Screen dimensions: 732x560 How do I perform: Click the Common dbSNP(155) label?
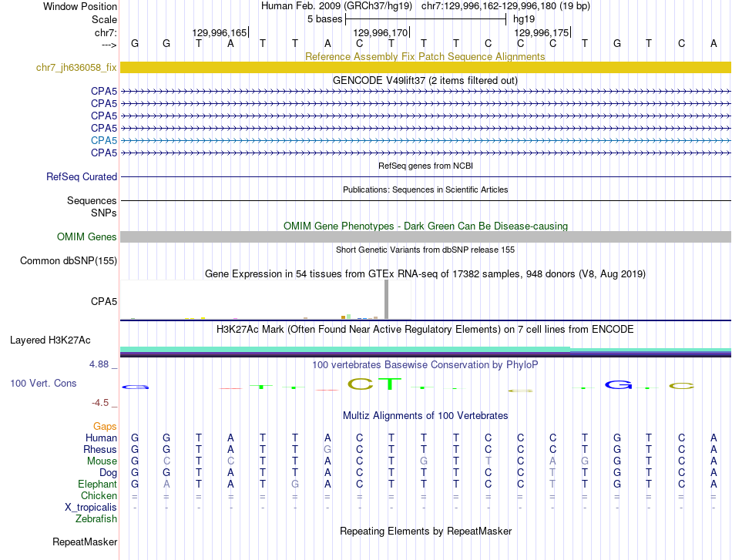click(68, 261)
